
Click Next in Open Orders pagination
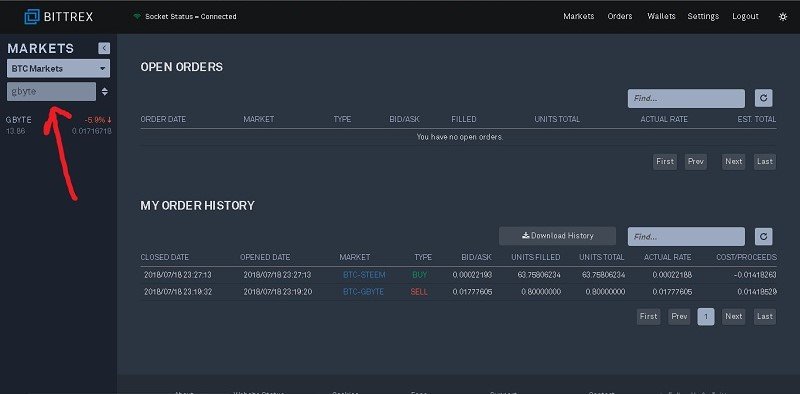(x=733, y=162)
